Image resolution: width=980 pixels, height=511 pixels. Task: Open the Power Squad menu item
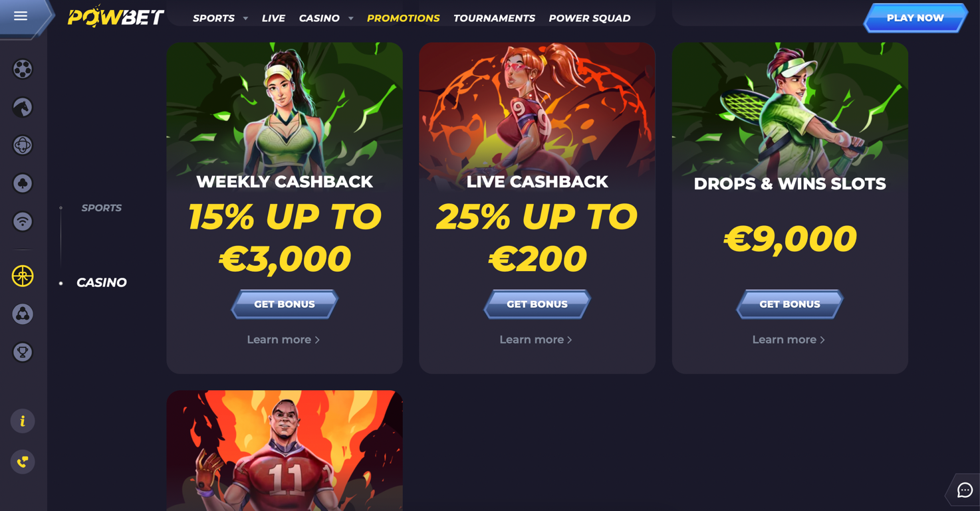tap(589, 18)
